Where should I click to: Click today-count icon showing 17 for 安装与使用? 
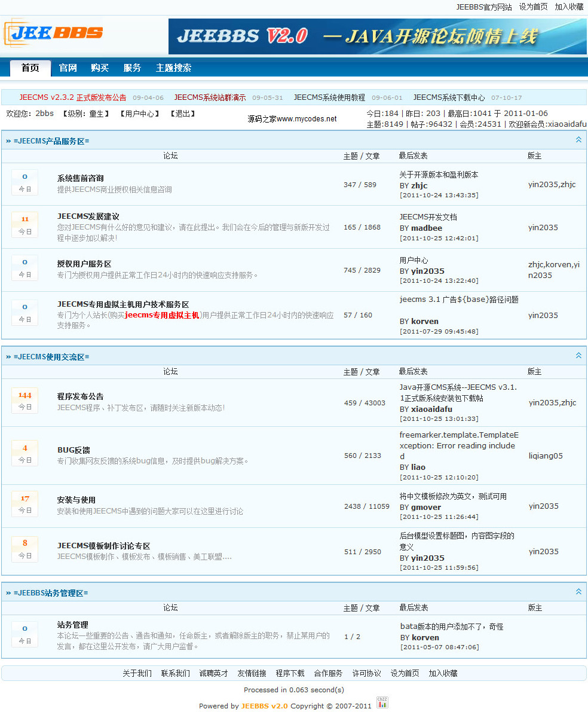tap(24, 505)
